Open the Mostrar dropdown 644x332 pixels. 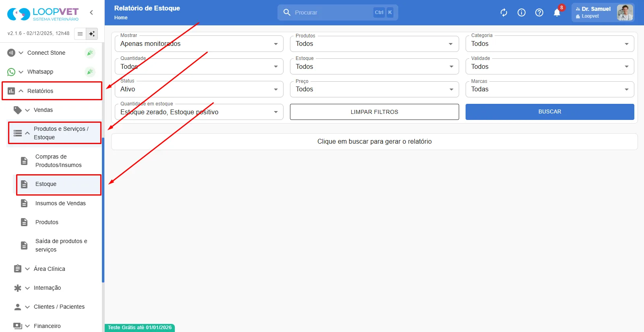pos(199,44)
